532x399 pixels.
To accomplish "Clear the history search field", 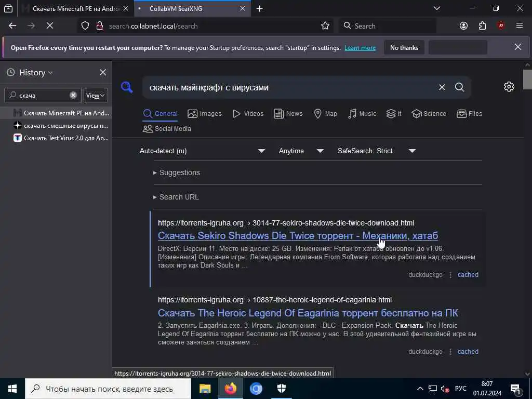I will point(73,96).
